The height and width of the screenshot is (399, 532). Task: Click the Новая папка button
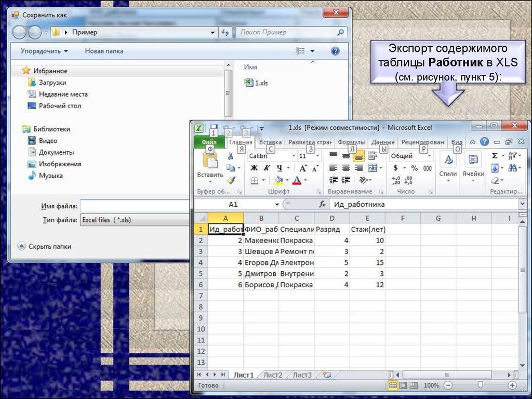point(104,51)
